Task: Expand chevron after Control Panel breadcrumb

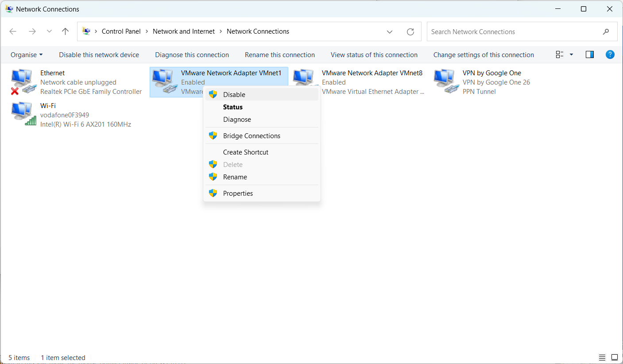Action: point(147,31)
